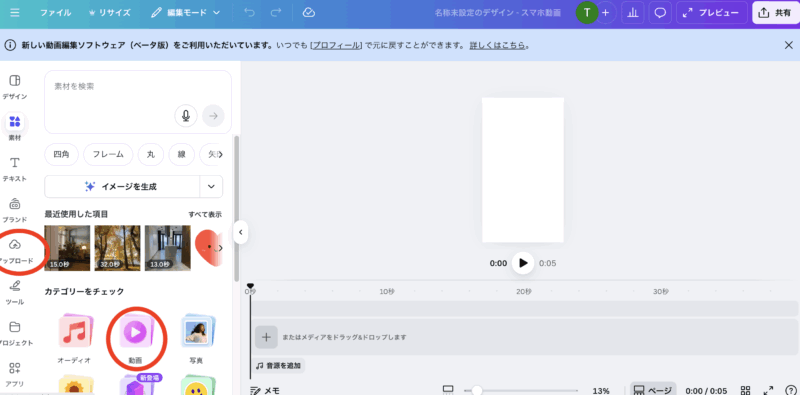
Task: Select the 線 filter chip
Action: (181, 155)
